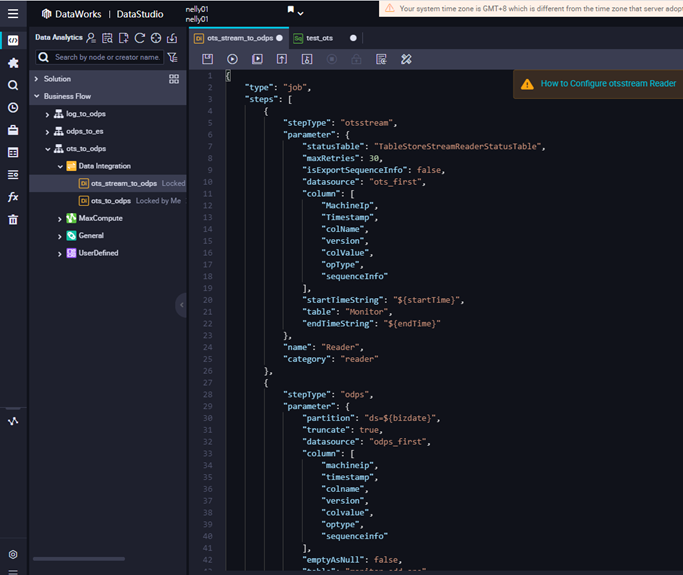Close the unsaved third tab with white dot
The height and width of the screenshot is (575, 683).
(x=353, y=38)
